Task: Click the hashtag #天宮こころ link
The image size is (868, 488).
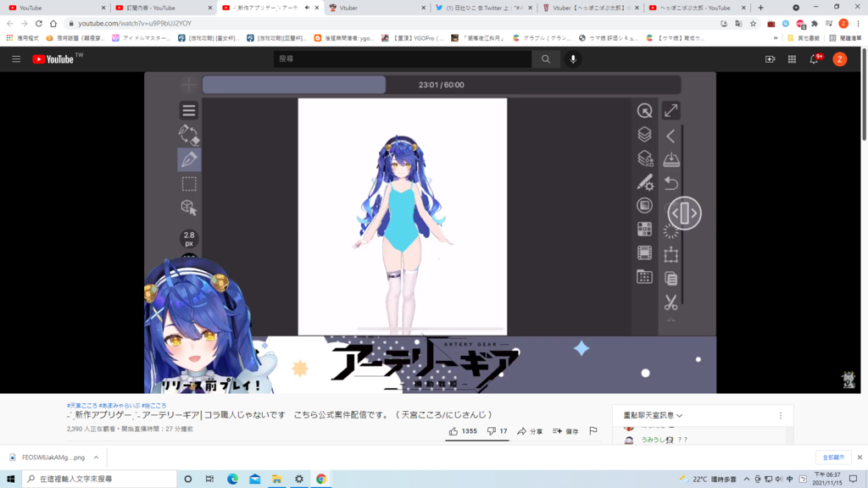Action: [82, 406]
